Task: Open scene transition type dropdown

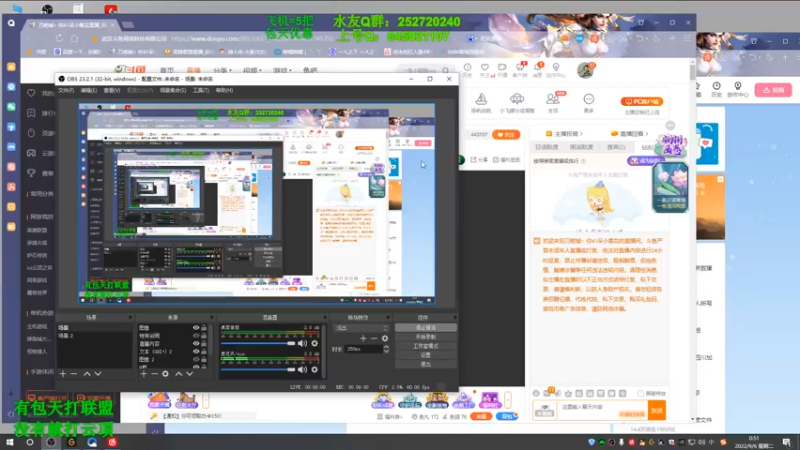Action: point(361,328)
